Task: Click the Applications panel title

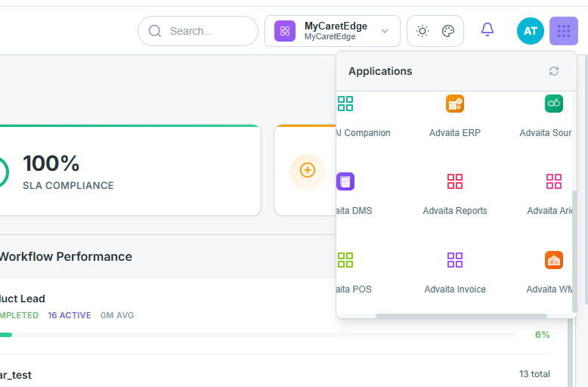Action: pos(380,71)
